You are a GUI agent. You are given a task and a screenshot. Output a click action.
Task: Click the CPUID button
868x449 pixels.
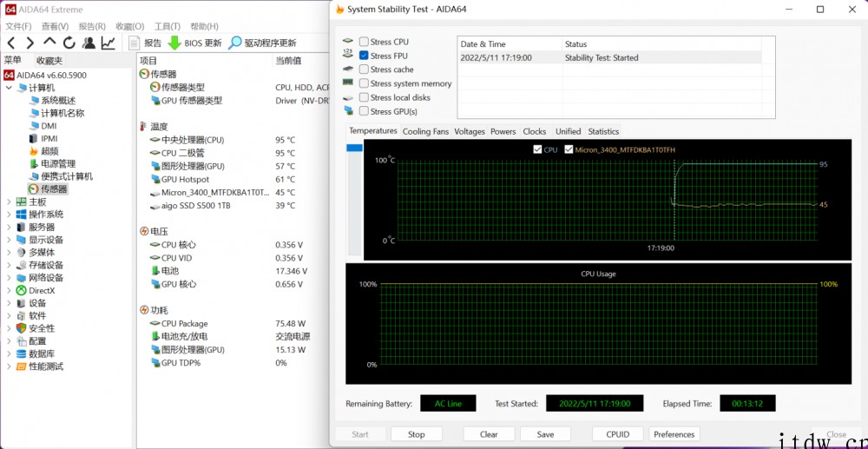click(x=617, y=434)
